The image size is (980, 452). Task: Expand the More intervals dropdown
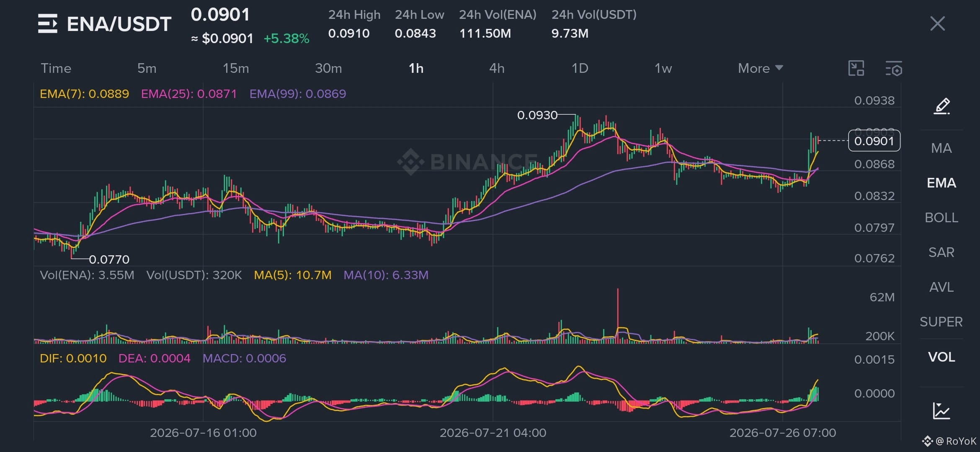(x=760, y=68)
